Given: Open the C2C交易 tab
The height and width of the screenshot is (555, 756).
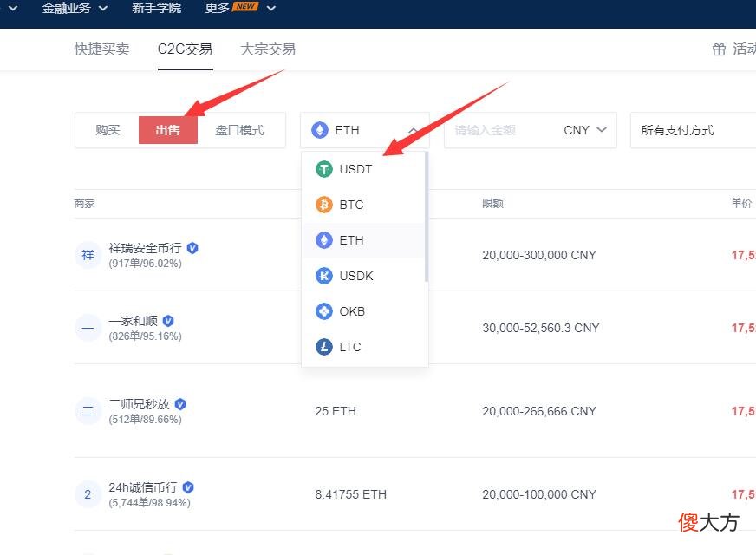Looking at the screenshot, I should tap(186, 49).
